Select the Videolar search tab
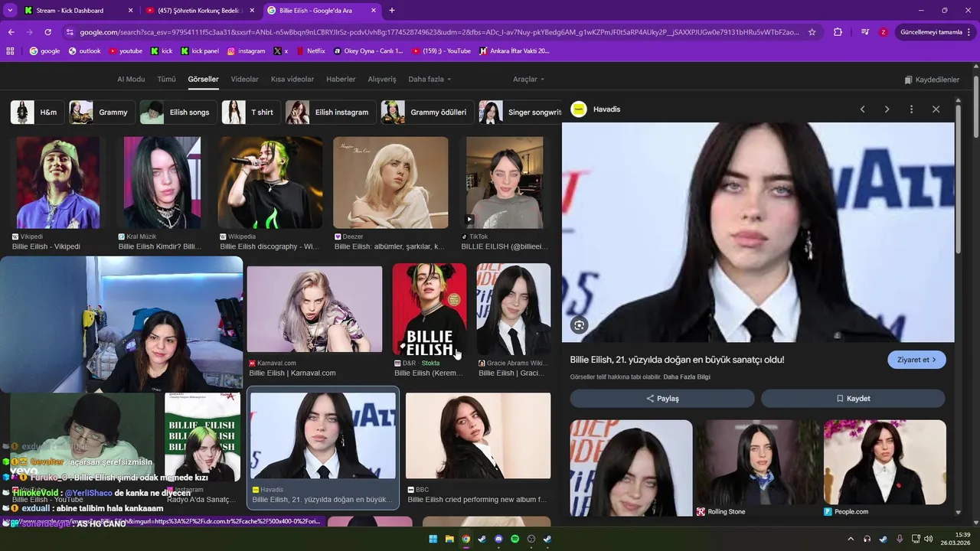Image resolution: width=980 pixels, height=551 pixels. click(245, 80)
